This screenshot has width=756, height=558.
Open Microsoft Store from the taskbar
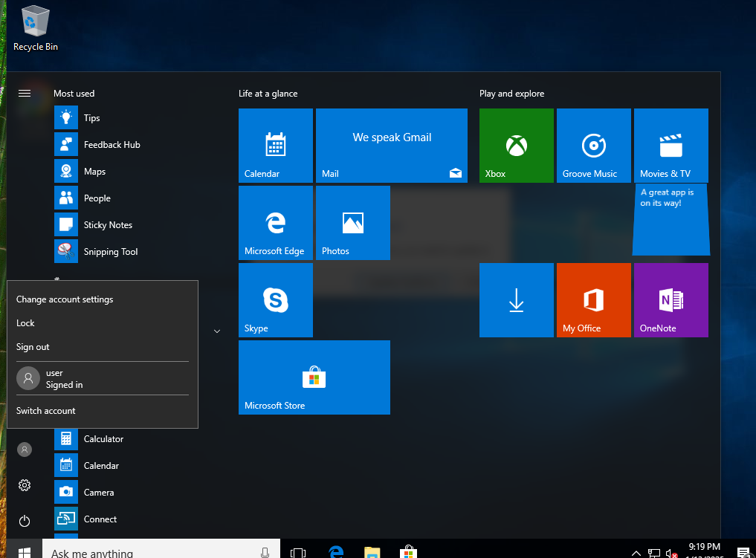408,552
